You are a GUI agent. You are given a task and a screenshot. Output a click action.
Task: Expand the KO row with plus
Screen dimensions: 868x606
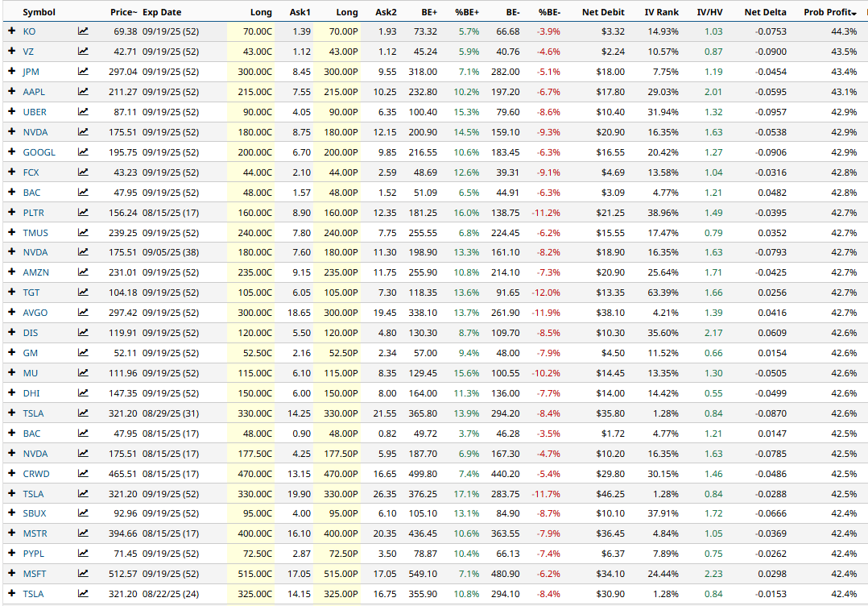point(11,31)
